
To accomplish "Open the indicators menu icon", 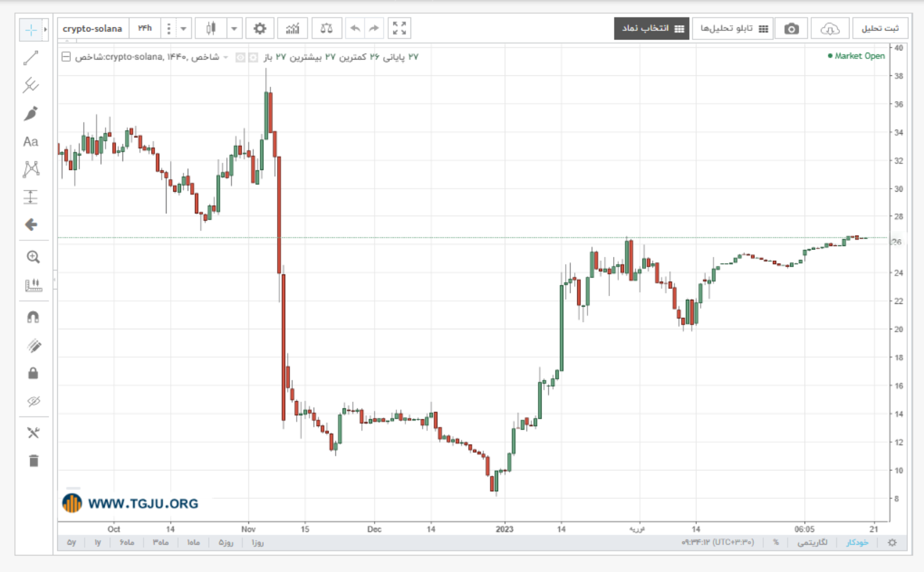I will point(293,29).
